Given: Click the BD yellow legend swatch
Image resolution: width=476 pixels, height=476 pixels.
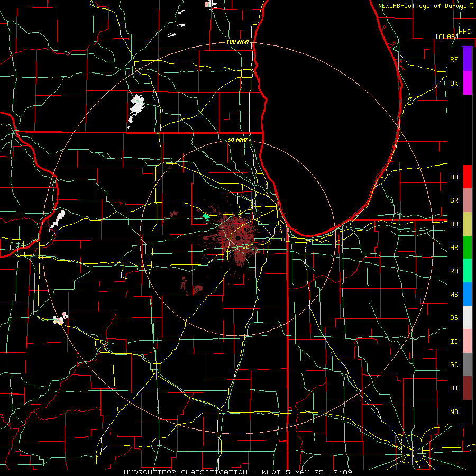Looking at the screenshot, I should tap(467, 224).
